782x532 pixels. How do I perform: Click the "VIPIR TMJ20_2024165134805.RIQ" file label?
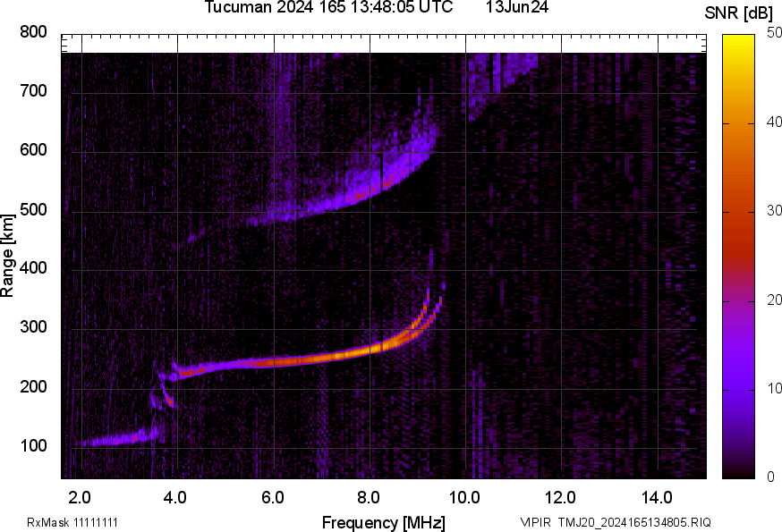[616, 523]
